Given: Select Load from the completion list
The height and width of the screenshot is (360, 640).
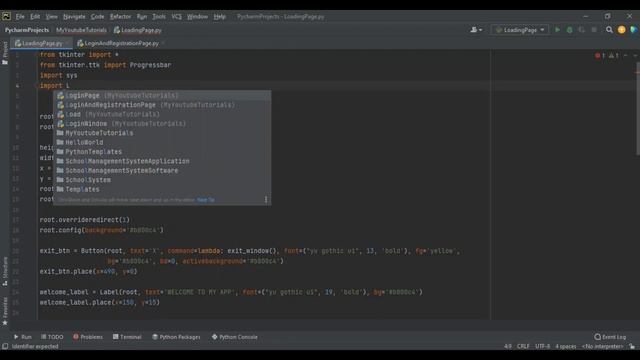Looking at the screenshot, I should [x=162, y=114].
